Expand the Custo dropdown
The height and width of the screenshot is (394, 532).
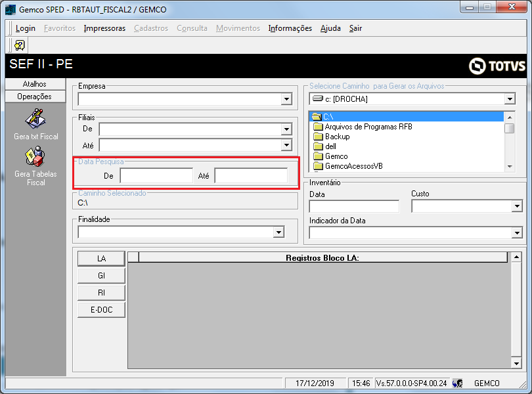pyautogui.click(x=517, y=206)
